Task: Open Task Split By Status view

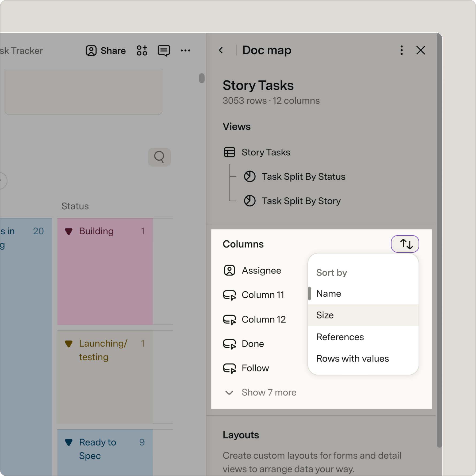Action: pyautogui.click(x=304, y=176)
